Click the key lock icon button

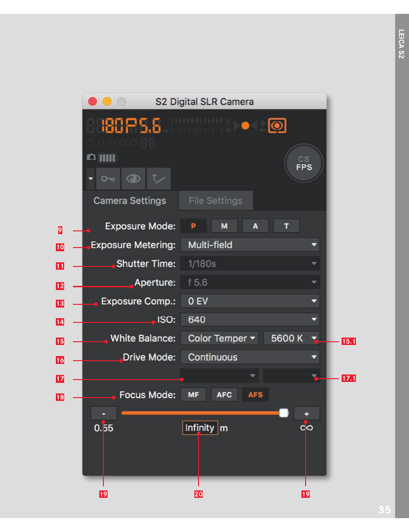(x=108, y=178)
